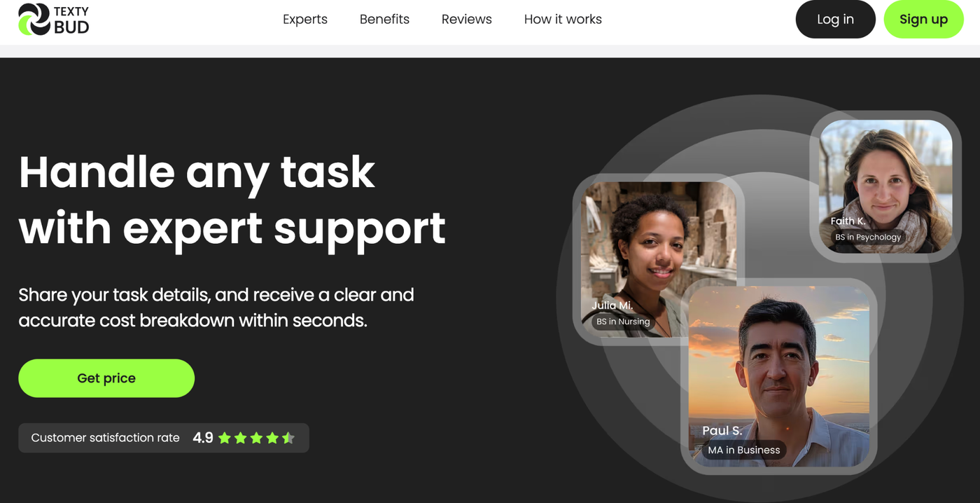Select Faith K.'s expert profile card
The width and height of the screenshot is (980, 503).
pyautogui.click(x=885, y=186)
